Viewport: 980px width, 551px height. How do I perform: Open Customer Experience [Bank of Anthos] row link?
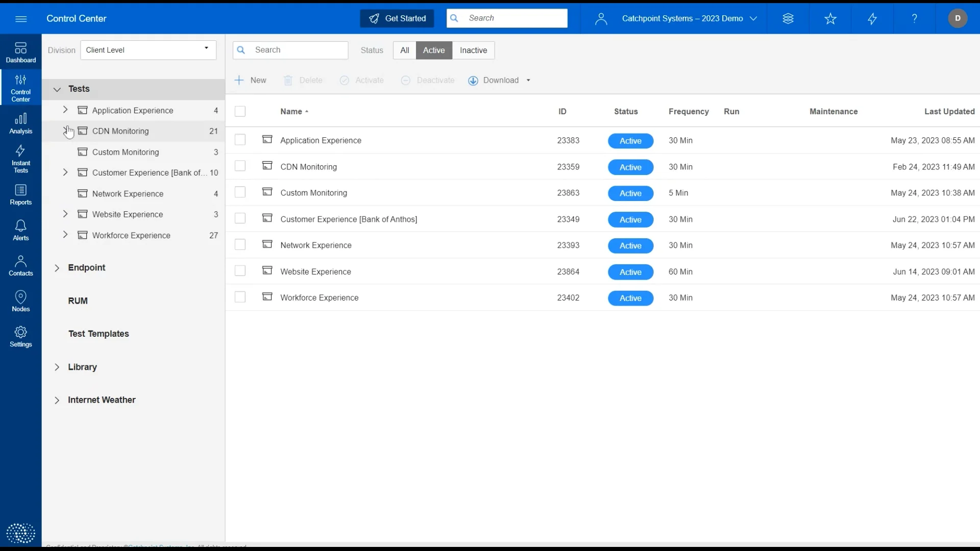click(349, 219)
